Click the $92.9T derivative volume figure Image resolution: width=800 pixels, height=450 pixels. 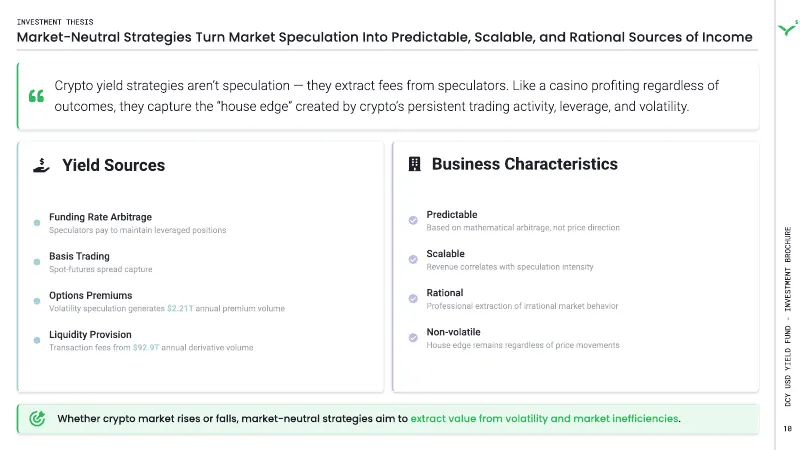146,347
